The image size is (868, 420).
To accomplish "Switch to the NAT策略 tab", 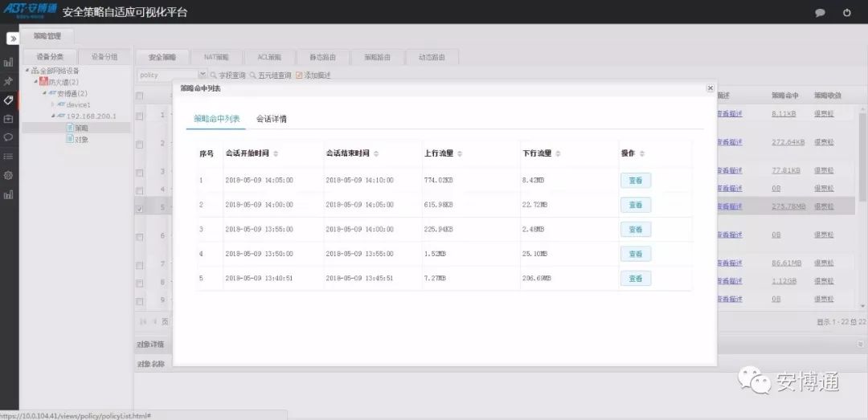I will tap(216, 58).
